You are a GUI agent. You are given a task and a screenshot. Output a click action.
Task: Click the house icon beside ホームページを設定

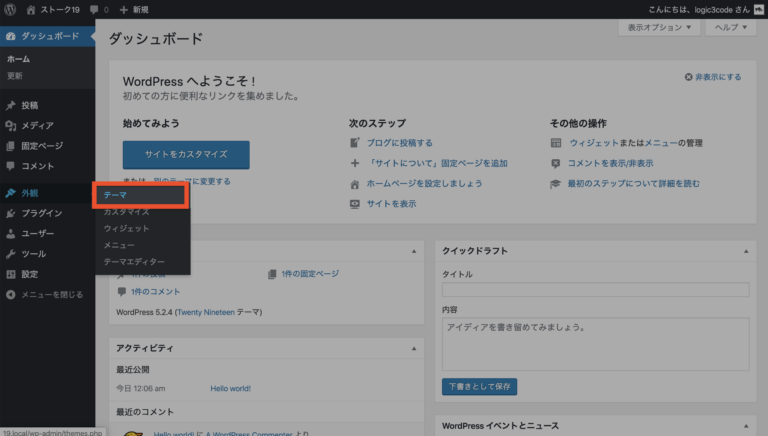tap(355, 184)
